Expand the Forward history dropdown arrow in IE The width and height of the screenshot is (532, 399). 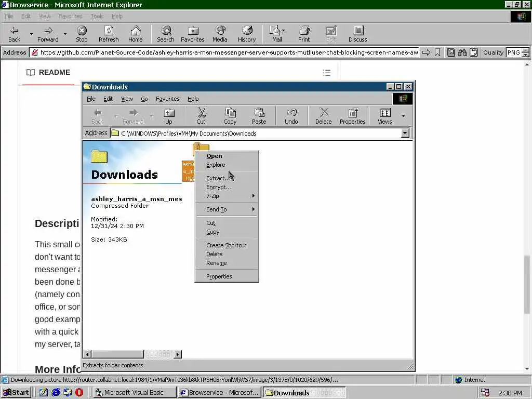(x=65, y=34)
